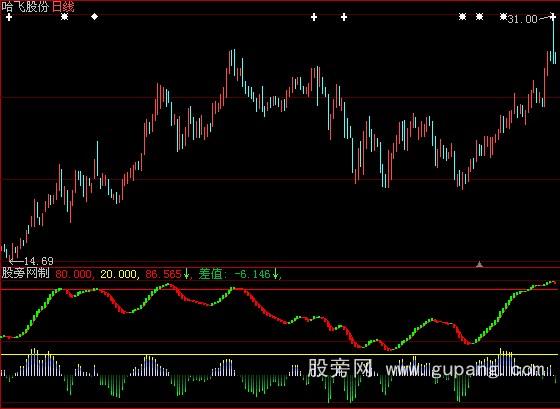Click the red 80.000 indicator value

point(75,274)
